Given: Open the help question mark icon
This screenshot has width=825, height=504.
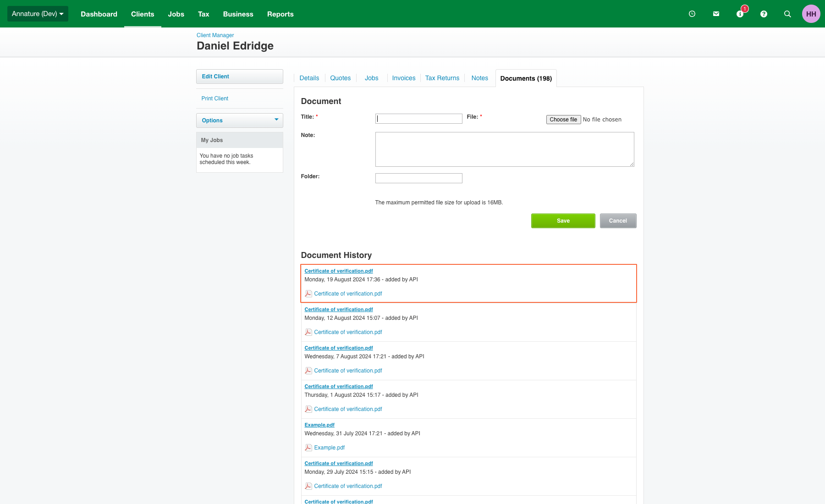Looking at the screenshot, I should coord(764,14).
